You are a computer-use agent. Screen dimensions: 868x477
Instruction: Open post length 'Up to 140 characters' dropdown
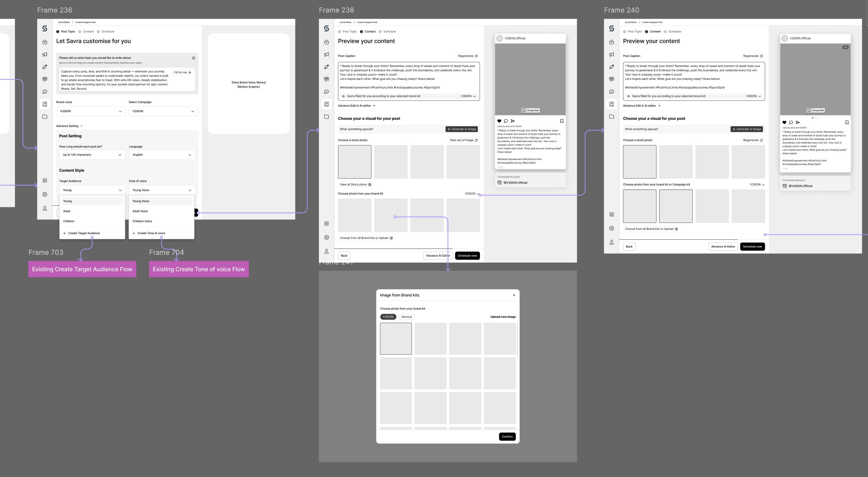click(92, 155)
